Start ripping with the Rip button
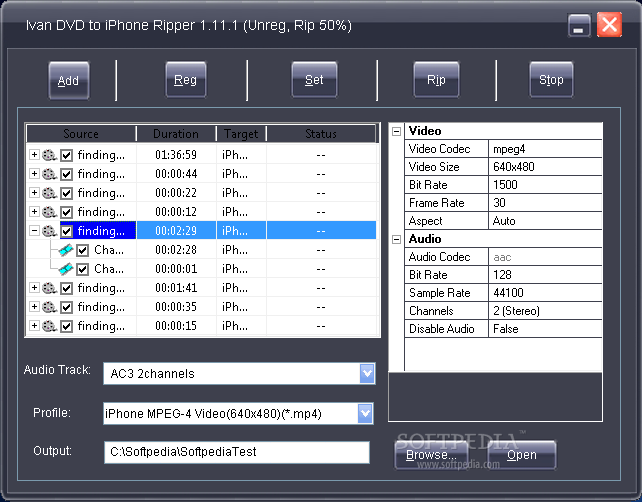642x502 pixels. pos(436,79)
